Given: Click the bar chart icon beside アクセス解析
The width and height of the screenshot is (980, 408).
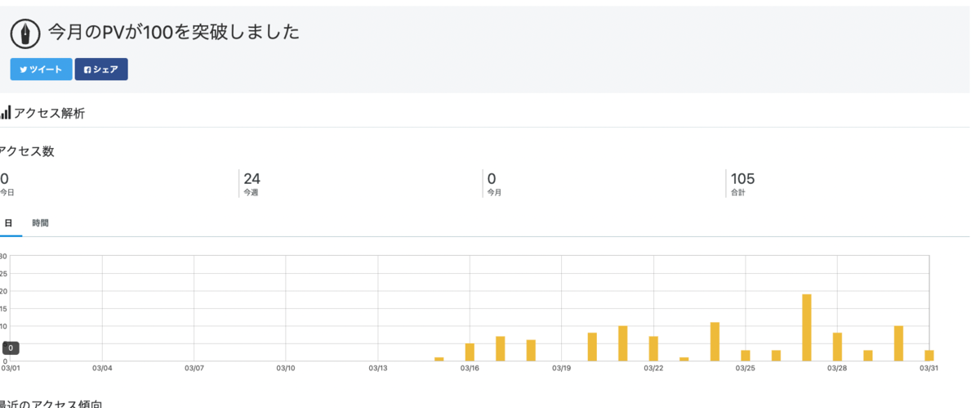Looking at the screenshot, I should (6, 113).
